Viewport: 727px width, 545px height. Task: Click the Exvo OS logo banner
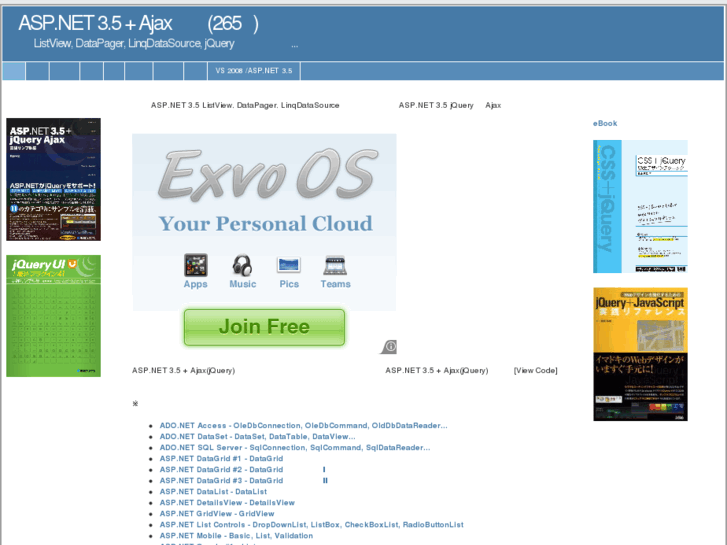pyautogui.click(x=268, y=174)
